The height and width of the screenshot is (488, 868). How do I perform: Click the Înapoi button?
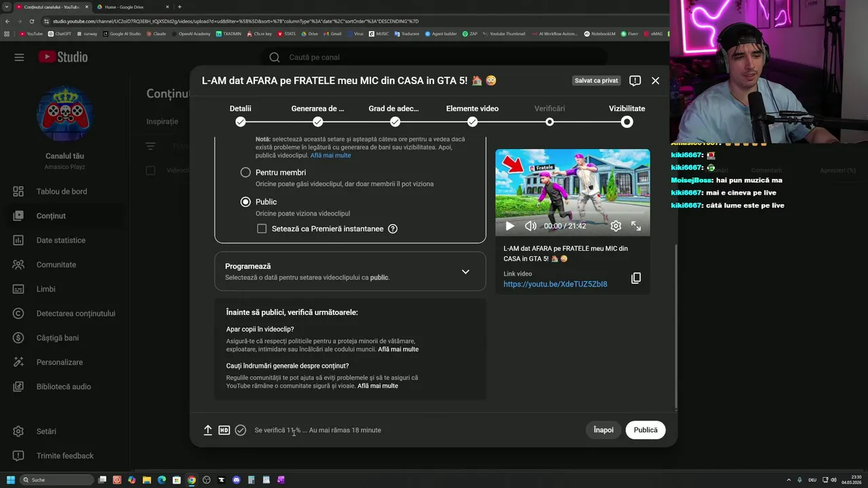click(604, 430)
